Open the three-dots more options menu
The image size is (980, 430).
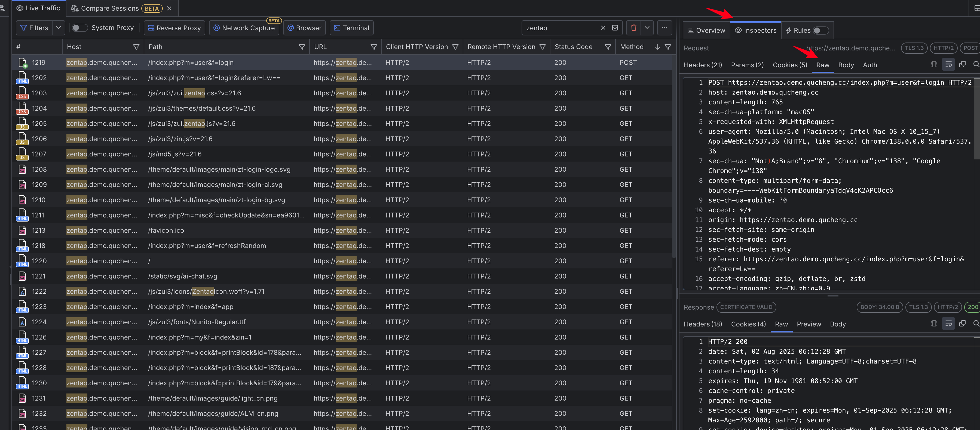[664, 28]
